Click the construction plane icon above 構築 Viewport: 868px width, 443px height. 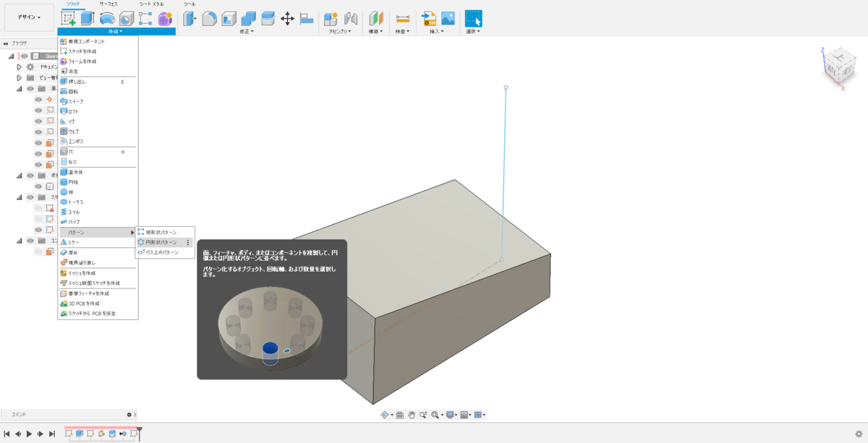[376, 19]
